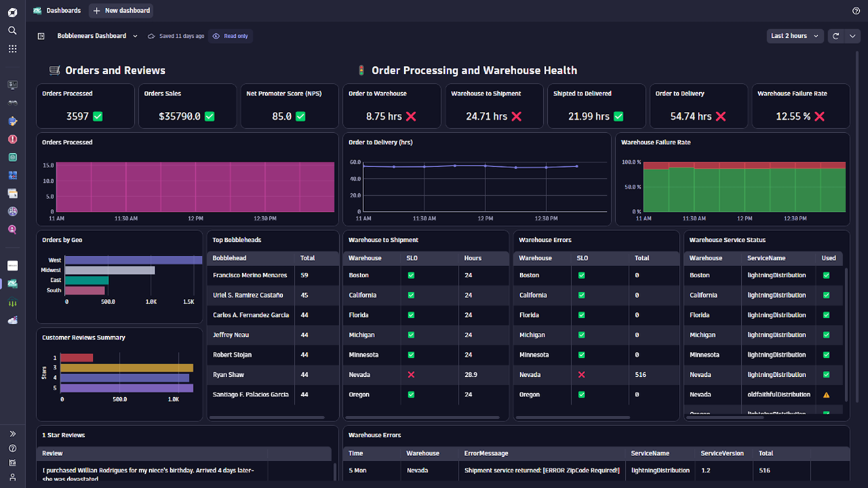Click Nevada's red X SLO in Warehouse Errors
This screenshot has width=868, height=488.
581,375
